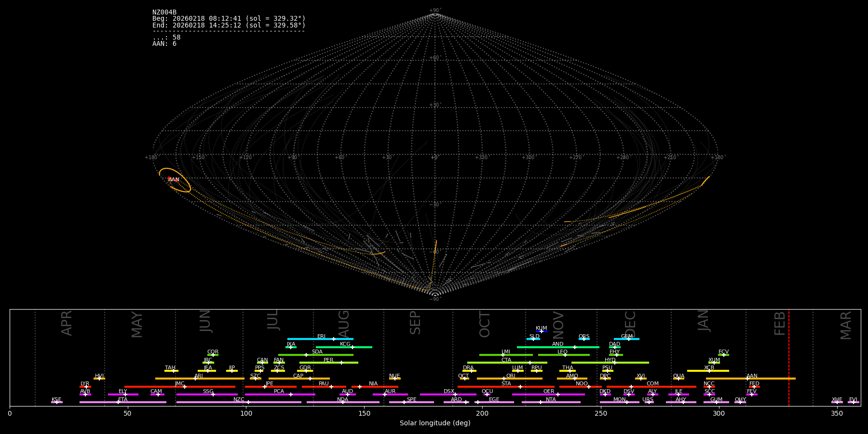
Task: Click the LYR shower label
Action: coord(85,384)
